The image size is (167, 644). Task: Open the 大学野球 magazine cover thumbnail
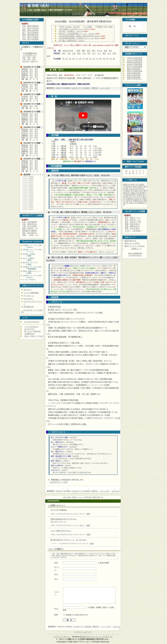(135, 122)
